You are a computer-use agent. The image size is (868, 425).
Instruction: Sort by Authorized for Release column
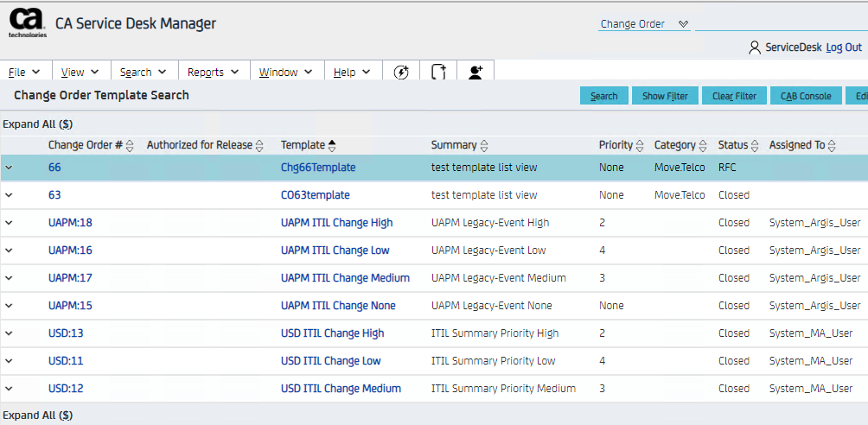pyautogui.click(x=259, y=145)
